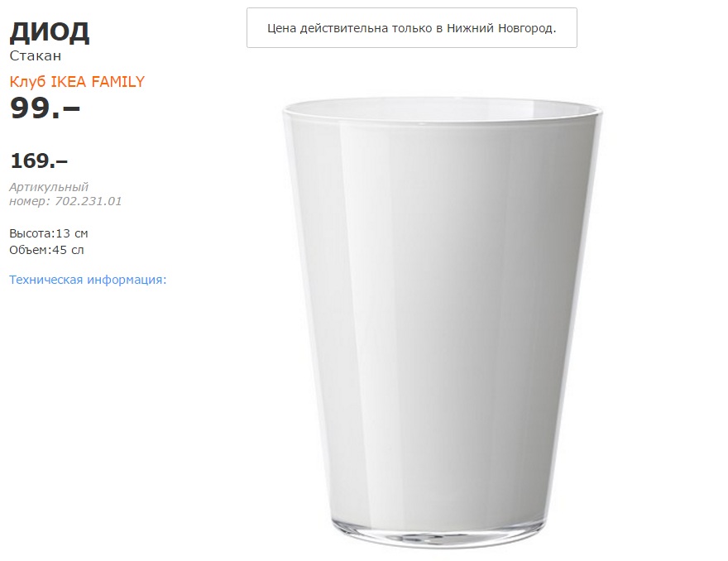The width and height of the screenshot is (728, 561).
Task: Click the white glass product image
Action: (443, 323)
